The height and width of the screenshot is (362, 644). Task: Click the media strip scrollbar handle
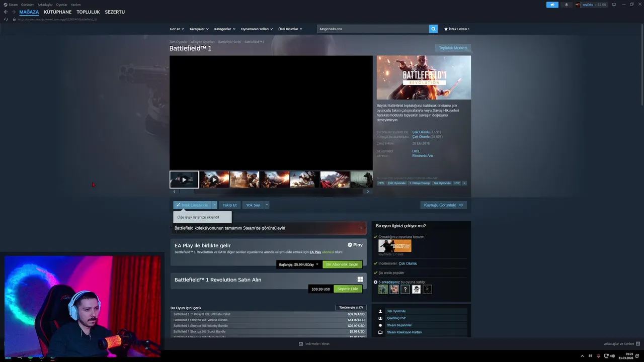[x=186, y=192]
